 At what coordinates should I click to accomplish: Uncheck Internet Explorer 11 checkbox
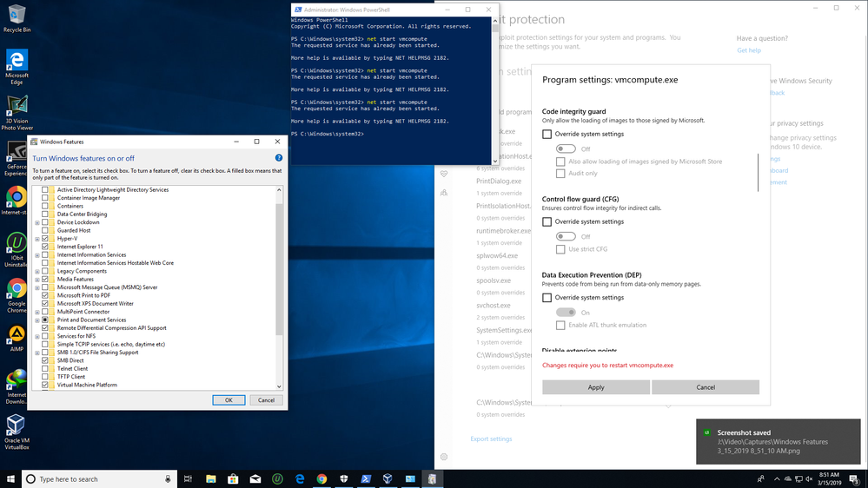[x=45, y=247]
